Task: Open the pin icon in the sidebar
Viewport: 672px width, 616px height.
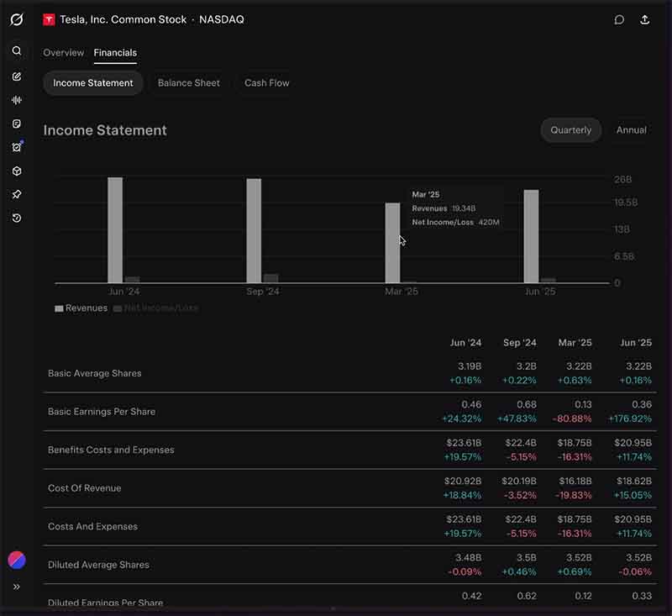Action: [x=16, y=194]
